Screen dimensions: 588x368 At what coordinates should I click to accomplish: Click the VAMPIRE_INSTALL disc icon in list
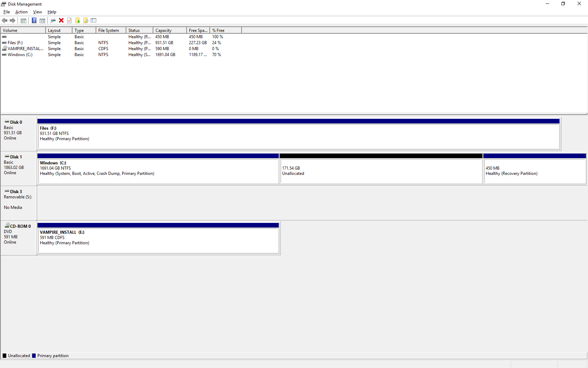tap(5, 48)
